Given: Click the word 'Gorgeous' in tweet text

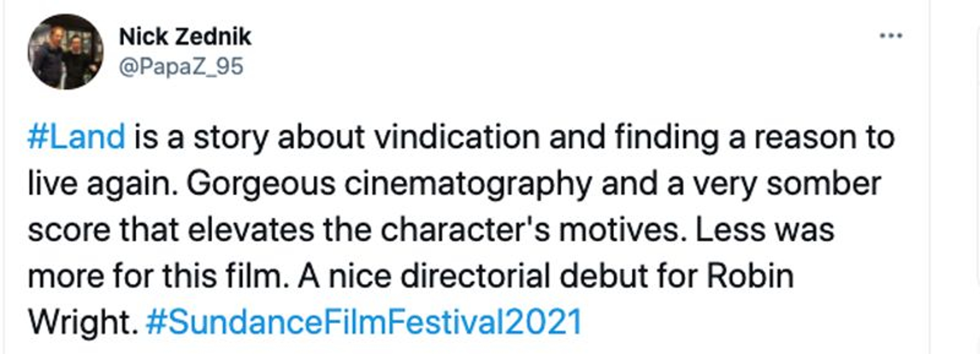Looking at the screenshot, I should point(261,184).
